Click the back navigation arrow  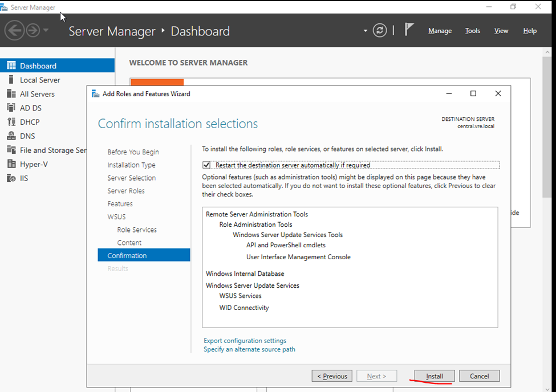point(14,30)
